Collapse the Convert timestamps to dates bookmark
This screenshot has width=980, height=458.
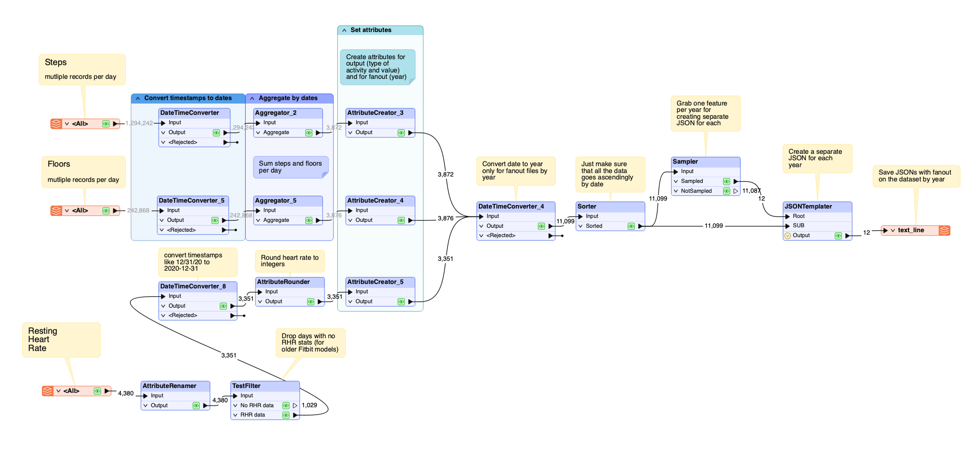[137, 98]
